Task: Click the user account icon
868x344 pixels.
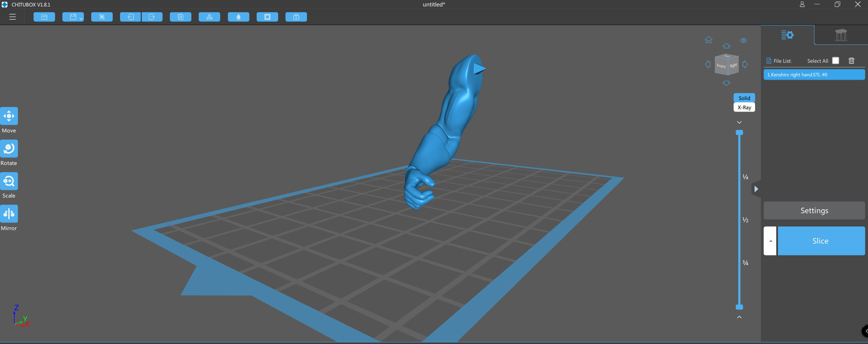Action: pyautogui.click(x=802, y=4)
